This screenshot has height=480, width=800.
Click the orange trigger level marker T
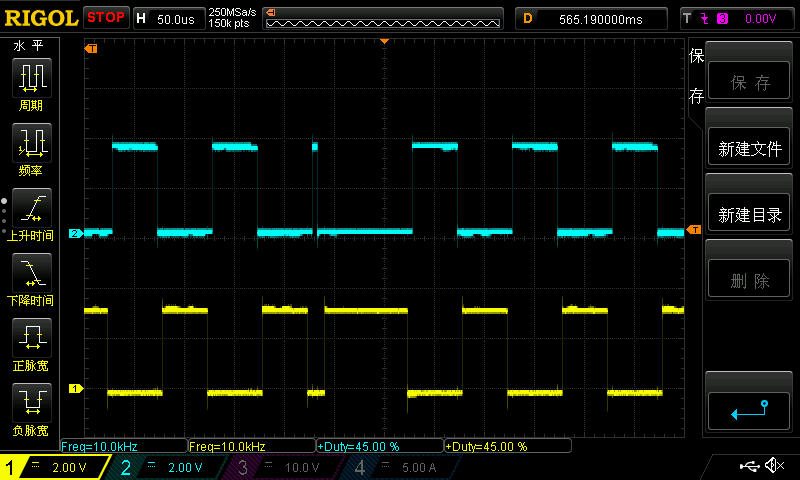tap(692, 231)
